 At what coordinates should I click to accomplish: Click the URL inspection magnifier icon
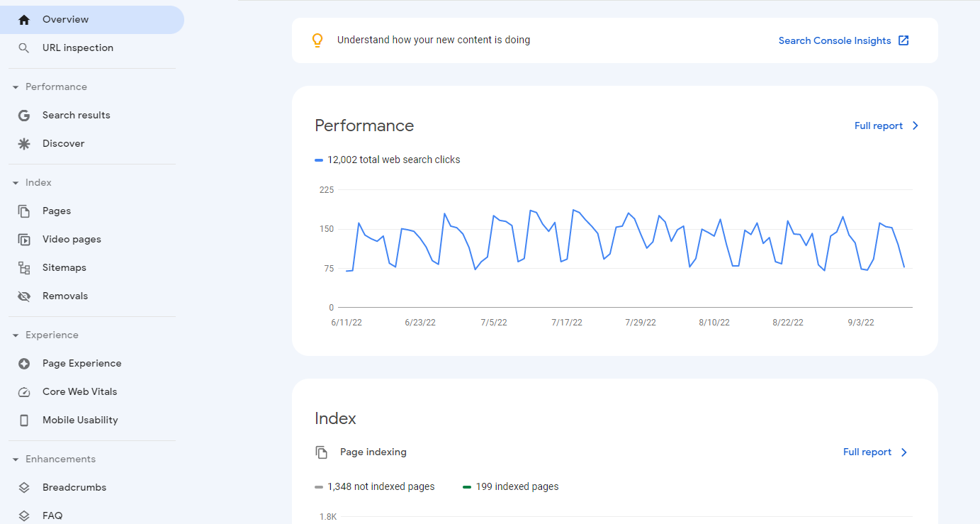pyautogui.click(x=24, y=48)
